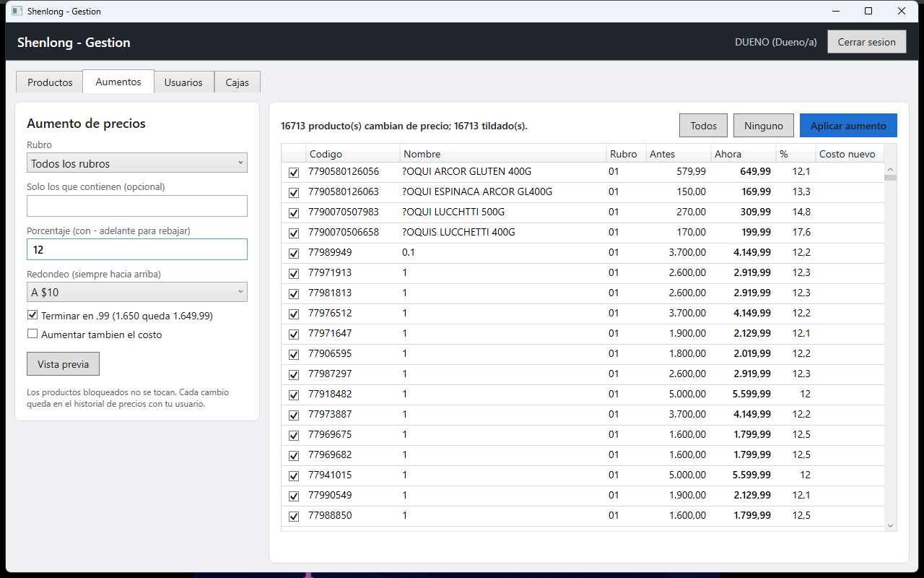Click the scroll-down arrow of product list
The height and width of the screenshot is (578, 924).
tap(890, 525)
